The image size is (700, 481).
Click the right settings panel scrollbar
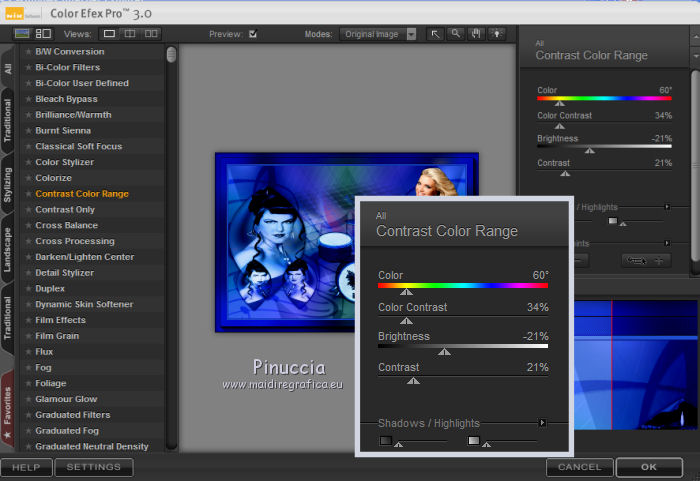[696, 165]
